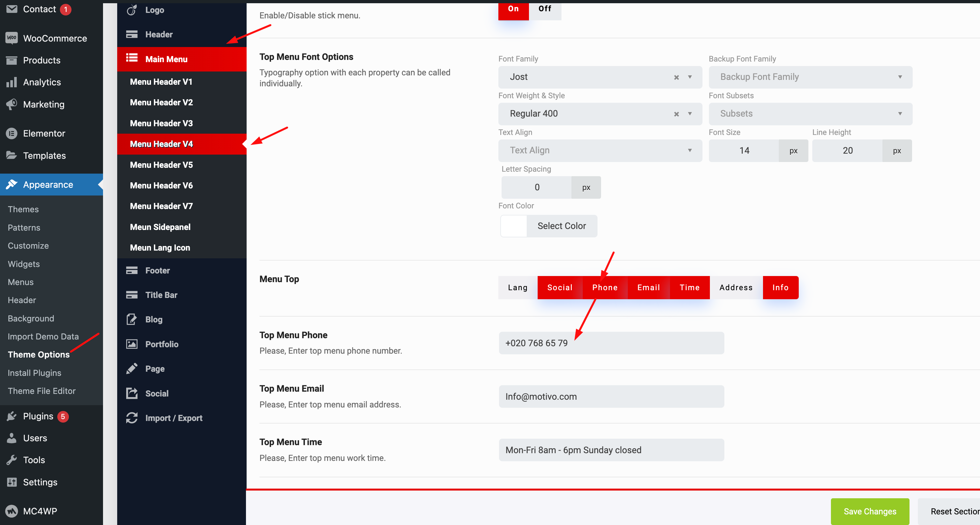Clear the Jost font family selection

point(676,77)
